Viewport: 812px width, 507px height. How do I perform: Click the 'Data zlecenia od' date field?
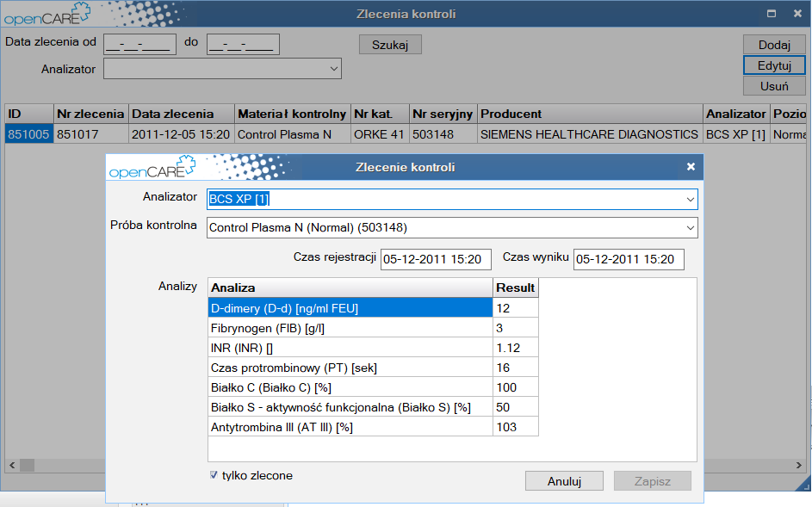(139, 45)
